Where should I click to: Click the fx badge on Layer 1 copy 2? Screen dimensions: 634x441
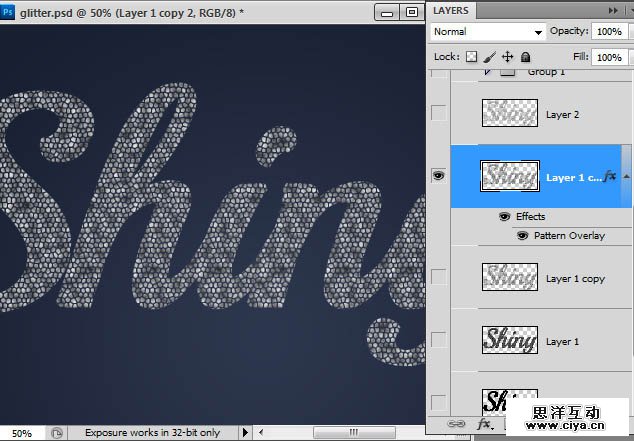pyautogui.click(x=609, y=177)
